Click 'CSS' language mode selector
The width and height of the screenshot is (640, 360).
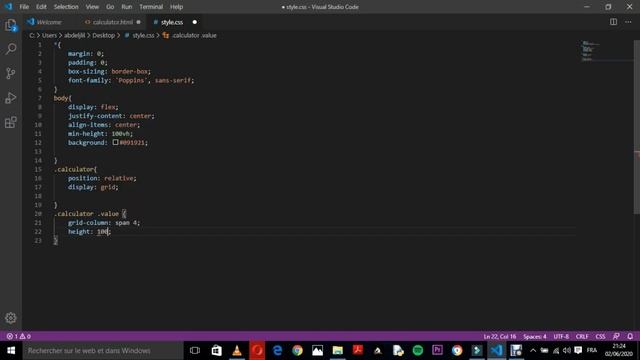(600, 336)
